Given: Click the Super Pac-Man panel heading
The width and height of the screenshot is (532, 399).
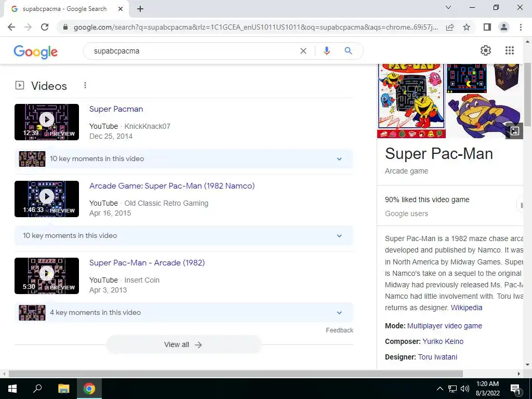Looking at the screenshot, I should [438, 154].
